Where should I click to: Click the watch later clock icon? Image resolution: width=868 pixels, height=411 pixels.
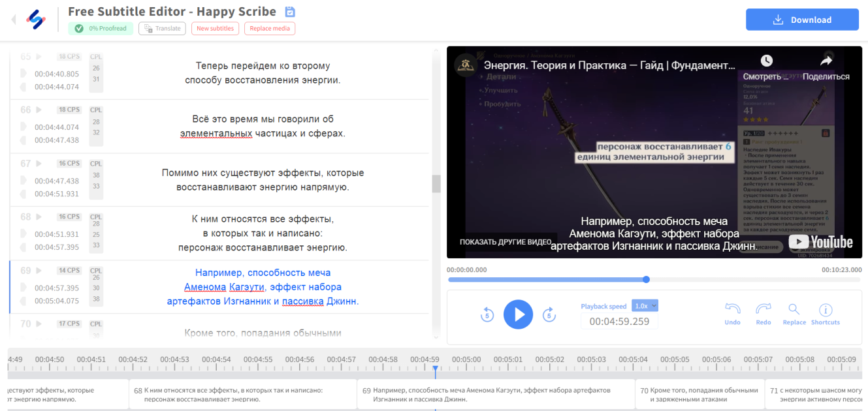click(x=767, y=61)
